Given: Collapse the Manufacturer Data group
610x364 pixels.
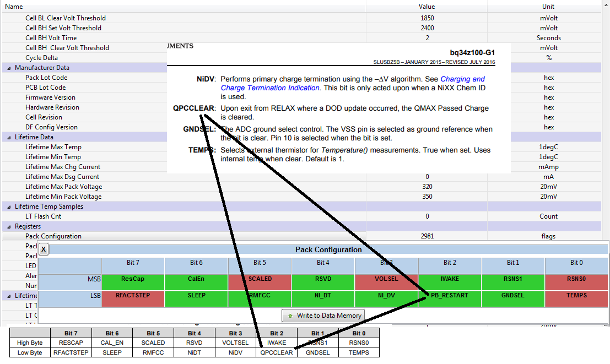Looking at the screenshot, I should click(9, 68).
